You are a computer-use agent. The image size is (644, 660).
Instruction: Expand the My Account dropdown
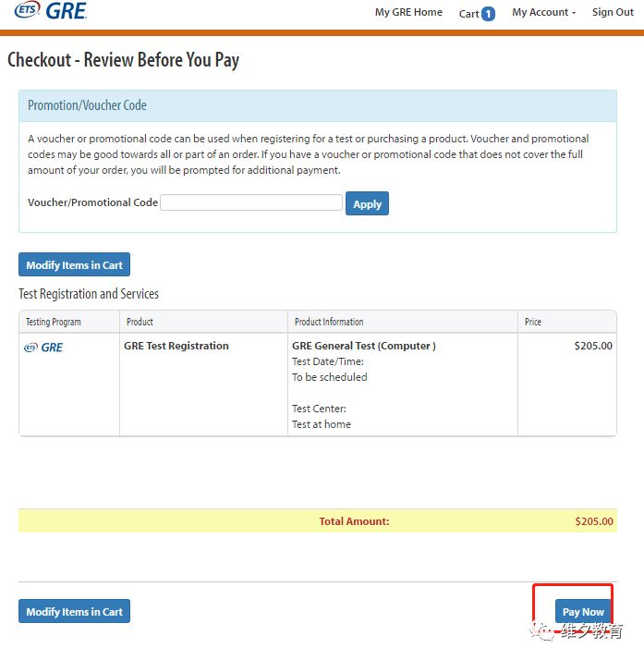click(543, 12)
